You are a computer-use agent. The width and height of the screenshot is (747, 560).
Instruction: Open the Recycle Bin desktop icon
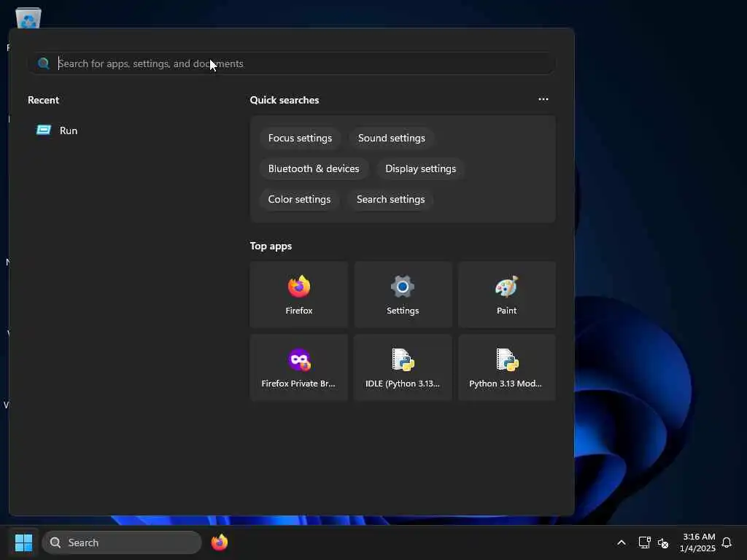pos(28,18)
